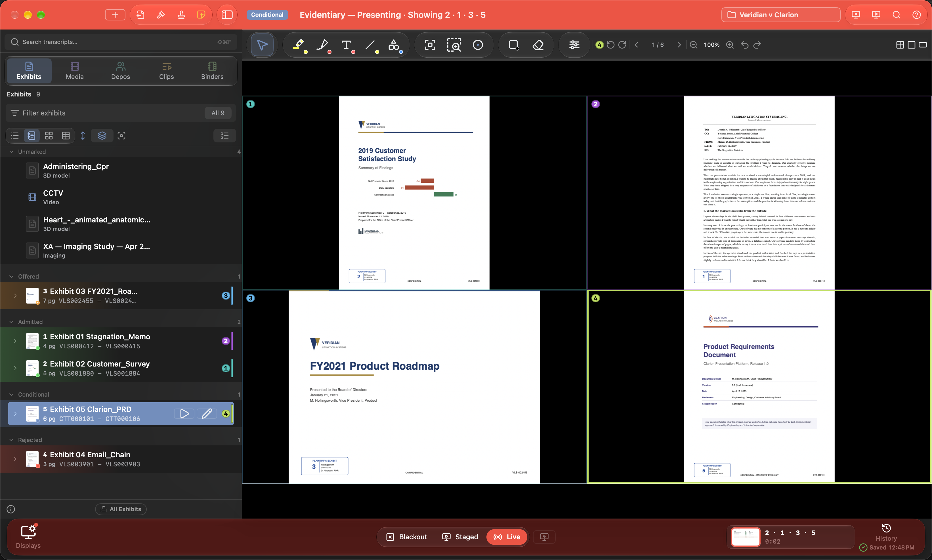Viewport: 932px width, 560px height.
Task: Activate the zoom-to-region marquee tool
Action: click(454, 45)
